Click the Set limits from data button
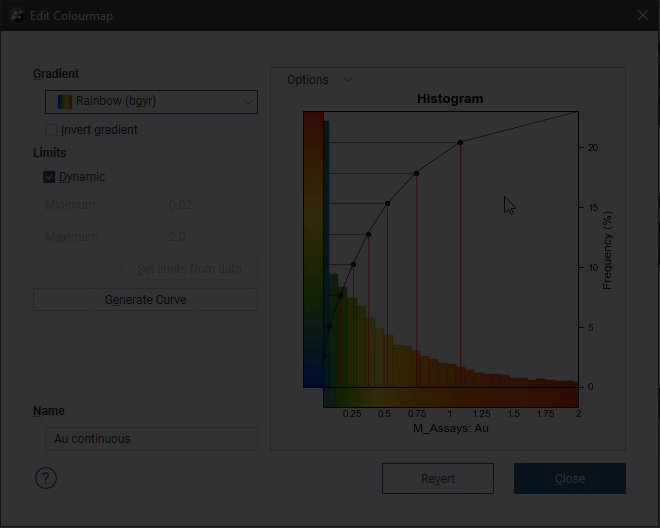This screenshot has height=528, width=660. click(x=189, y=269)
